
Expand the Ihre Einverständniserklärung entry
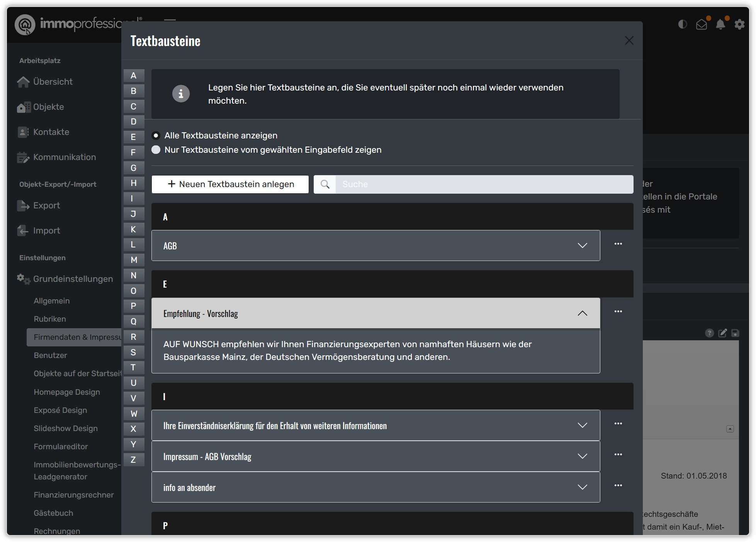pyautogui.click(x=375, y=426)
